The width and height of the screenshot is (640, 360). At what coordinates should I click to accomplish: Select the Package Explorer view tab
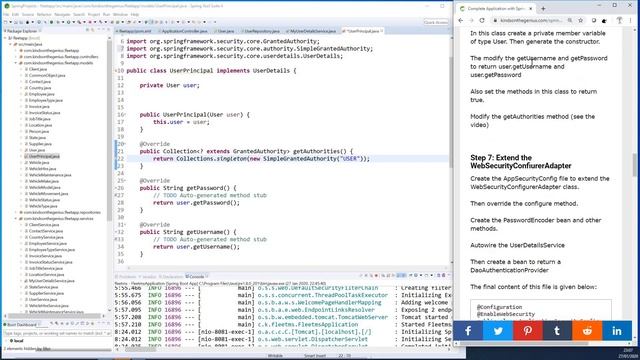tap(23, 31)
